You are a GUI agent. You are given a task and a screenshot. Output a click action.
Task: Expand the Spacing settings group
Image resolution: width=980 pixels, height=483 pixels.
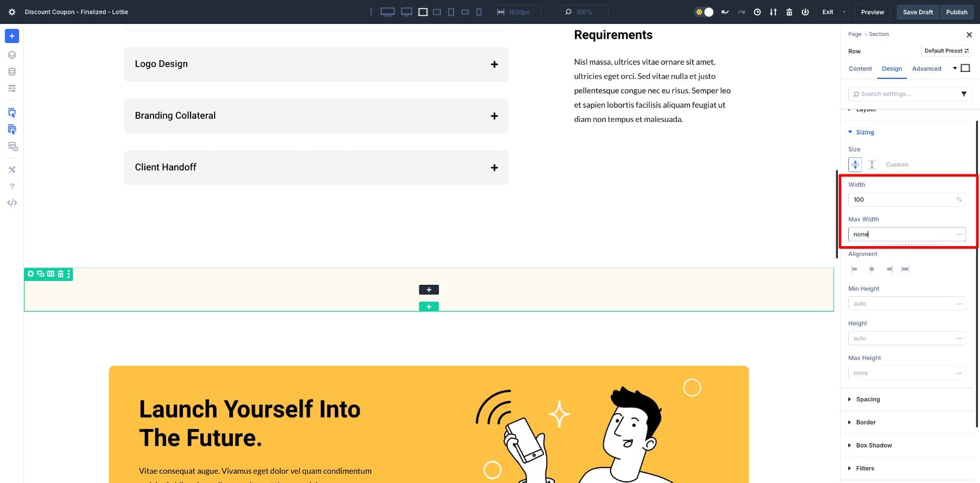click(x=867, y=399)
